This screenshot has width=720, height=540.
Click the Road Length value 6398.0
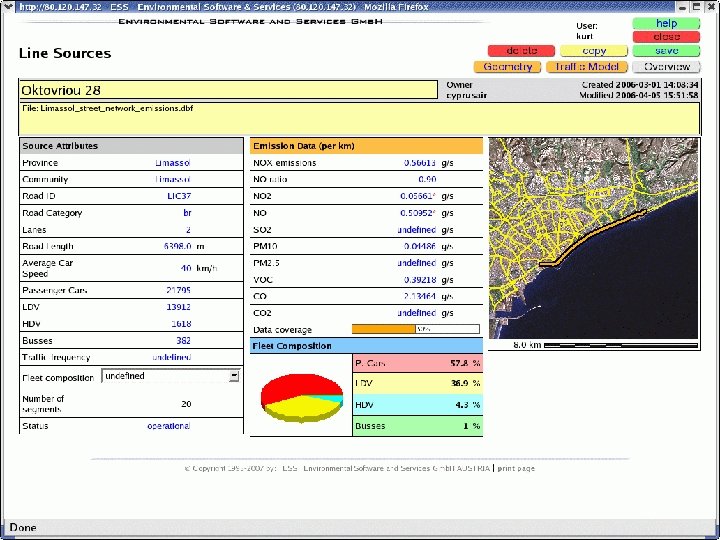[x=177, y=247]
